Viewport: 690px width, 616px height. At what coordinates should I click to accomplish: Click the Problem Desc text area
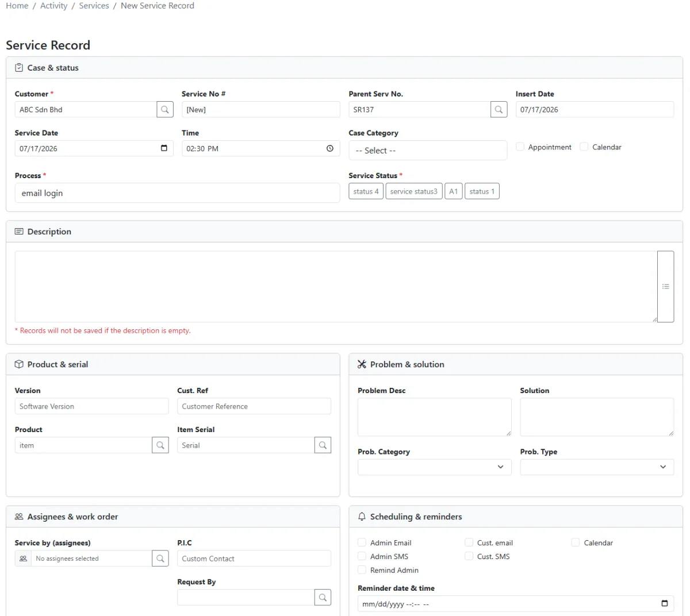tap(435, 417)
